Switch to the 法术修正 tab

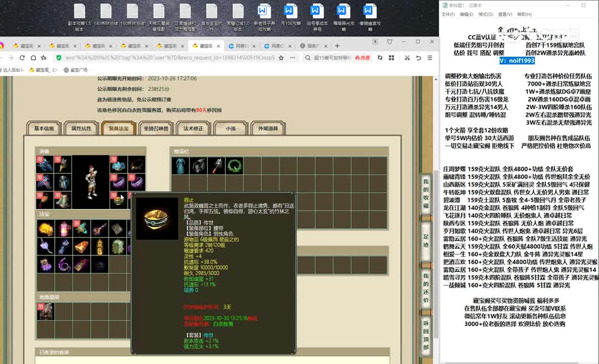coord(193,128)
